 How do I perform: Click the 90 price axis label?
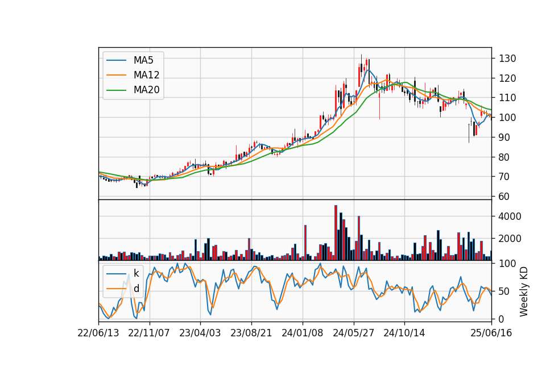[x=504, y=137]
